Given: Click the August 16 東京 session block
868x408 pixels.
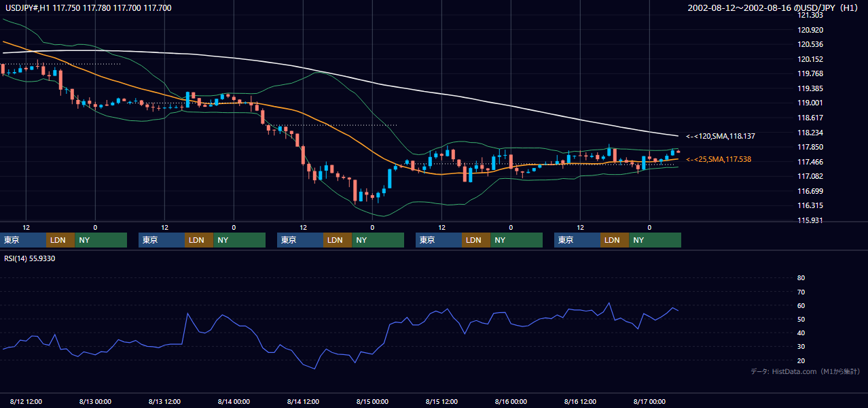Looking at the screenshot, I should coord(577,240).
